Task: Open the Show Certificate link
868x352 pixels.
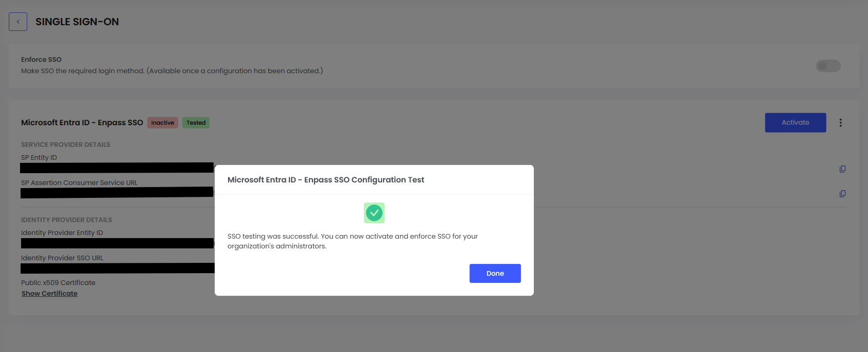Action: coord(49,294)
